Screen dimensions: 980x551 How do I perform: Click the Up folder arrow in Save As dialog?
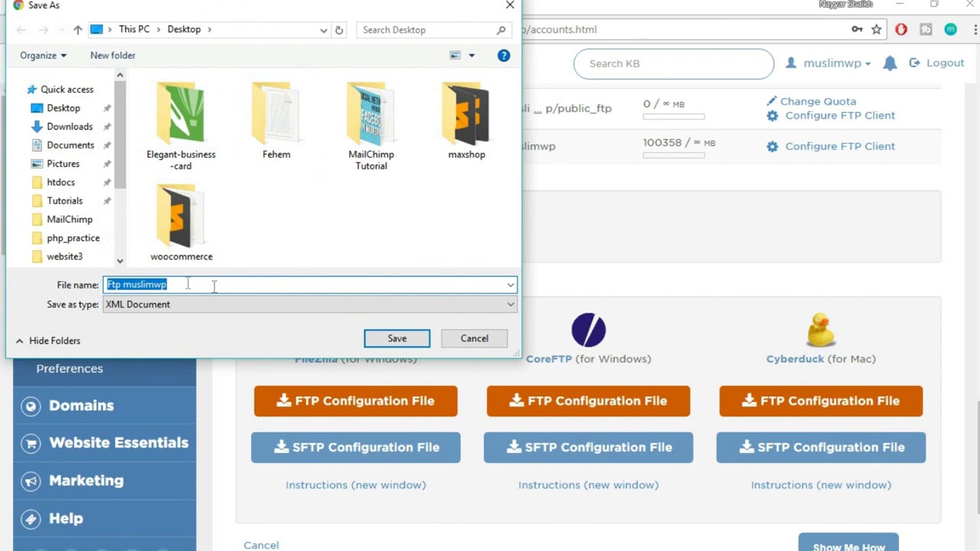tap(77, 30)
